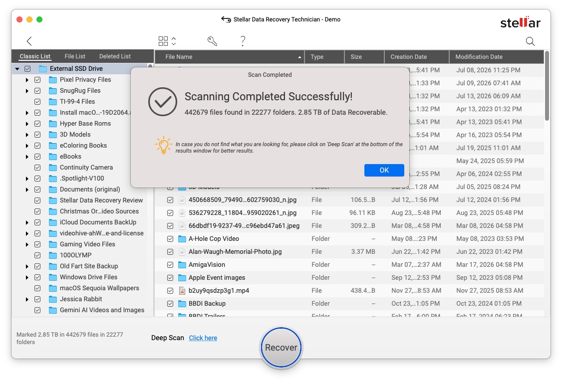Collapse the External SSD Drive tree node

(x=17, y=69)
